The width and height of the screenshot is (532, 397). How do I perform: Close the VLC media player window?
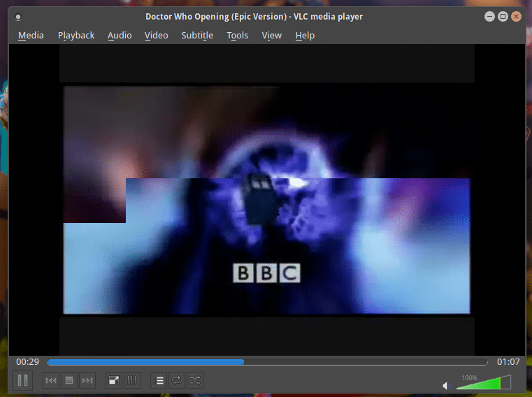click(x=516, y=16)
